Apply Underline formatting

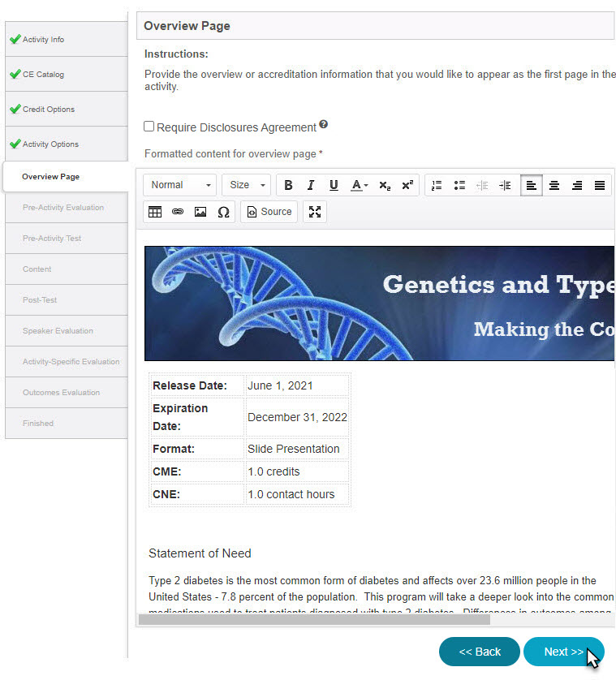click(x=334, y=185)
